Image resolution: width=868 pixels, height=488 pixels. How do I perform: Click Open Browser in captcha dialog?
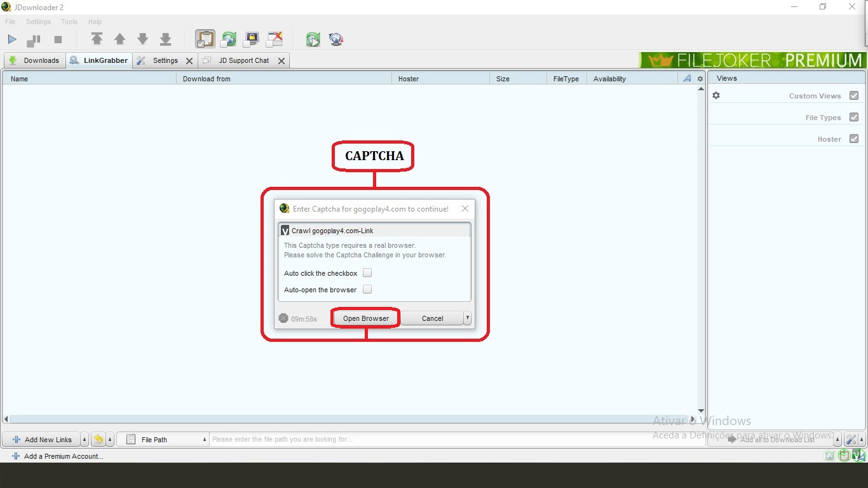[x=366, y=318]
